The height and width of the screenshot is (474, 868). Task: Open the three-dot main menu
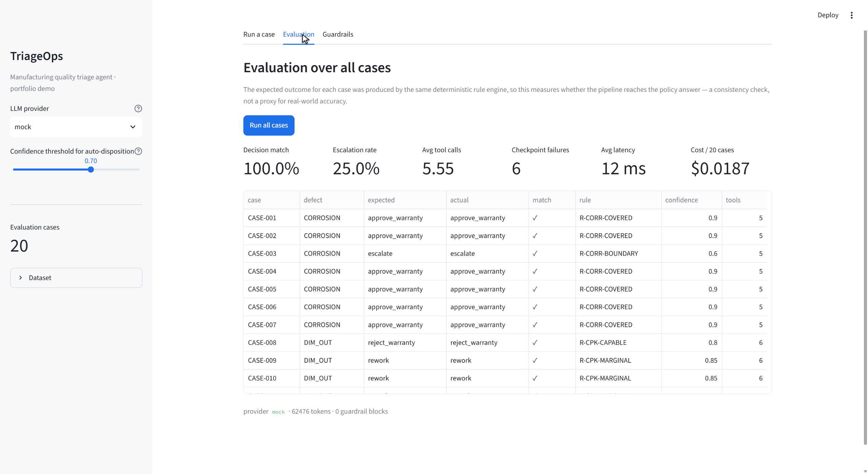pyautogui.click(x=851, y=15)
